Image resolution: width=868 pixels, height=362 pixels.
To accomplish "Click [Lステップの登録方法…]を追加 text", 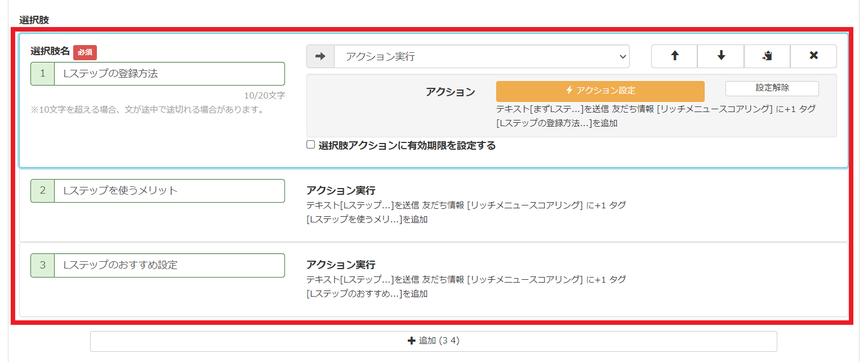I will (x=557, y=123).
